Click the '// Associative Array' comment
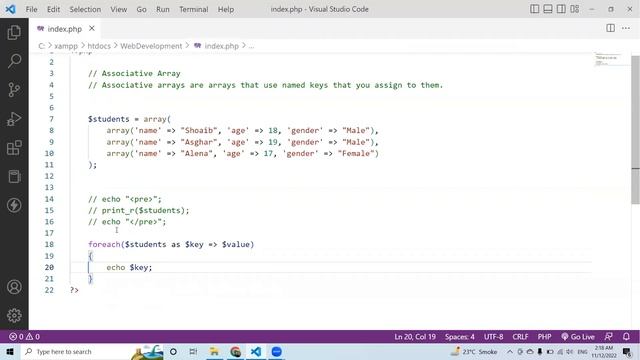This screenshot has height=360, width=640. [x=134, y=73]
